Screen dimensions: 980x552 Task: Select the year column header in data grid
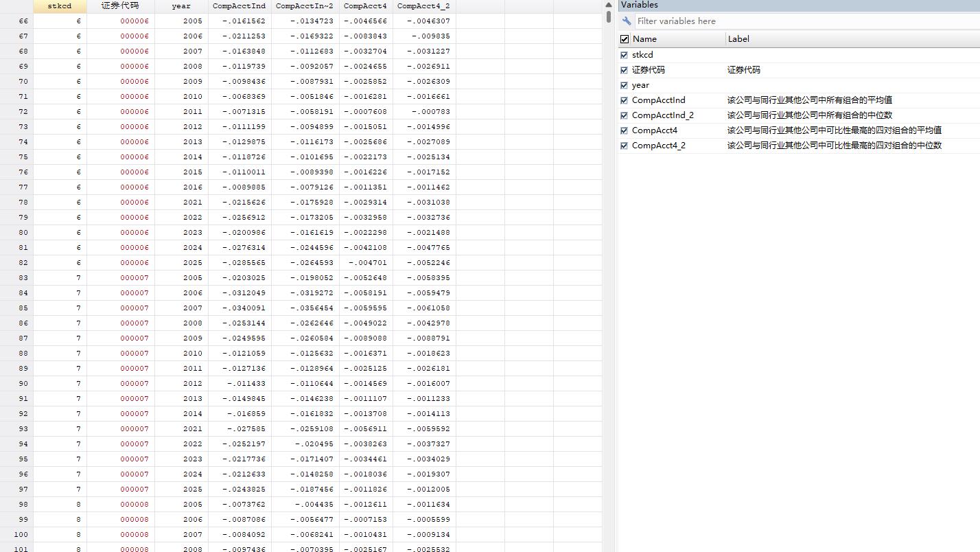(x=181, y=6)
